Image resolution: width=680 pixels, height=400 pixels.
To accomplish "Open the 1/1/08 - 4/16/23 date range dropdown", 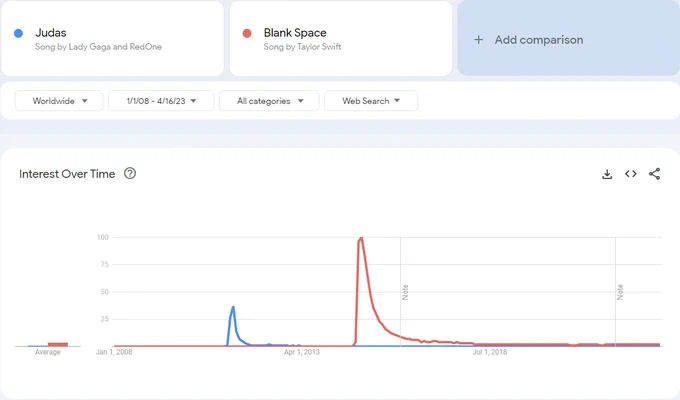I will [x=161, y=101].
